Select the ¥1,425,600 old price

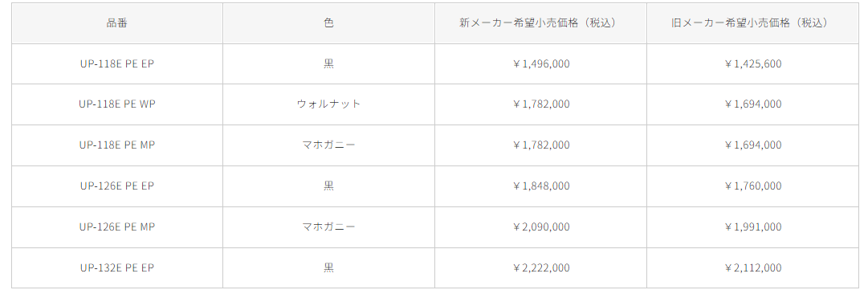pyautogui.click(x=752, y=63)
